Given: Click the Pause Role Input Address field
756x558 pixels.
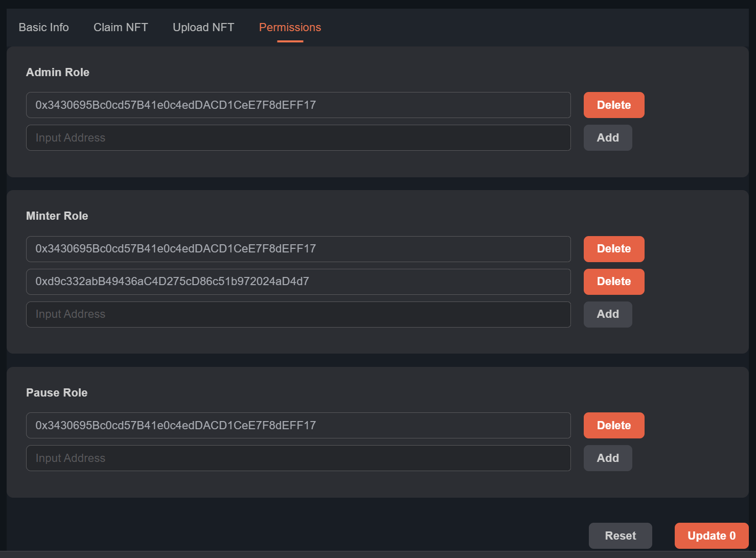Looking at the screenshot, I should [298, 458].
